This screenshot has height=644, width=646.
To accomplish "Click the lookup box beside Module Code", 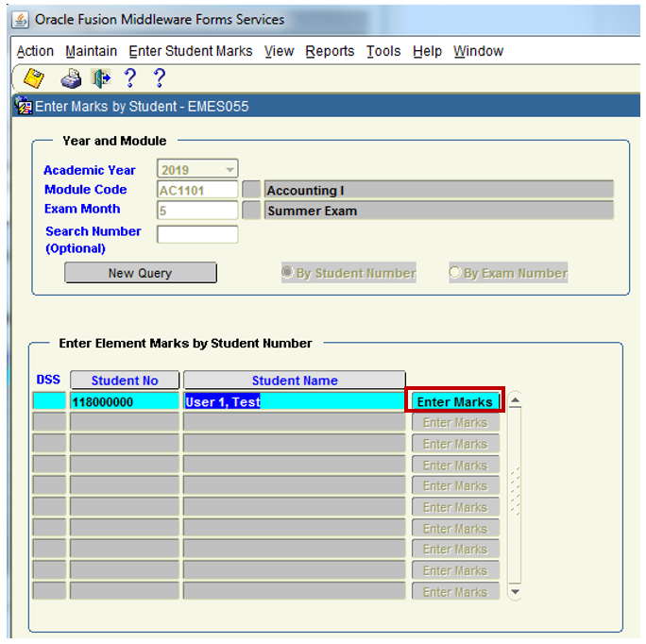I will (251, 190).
